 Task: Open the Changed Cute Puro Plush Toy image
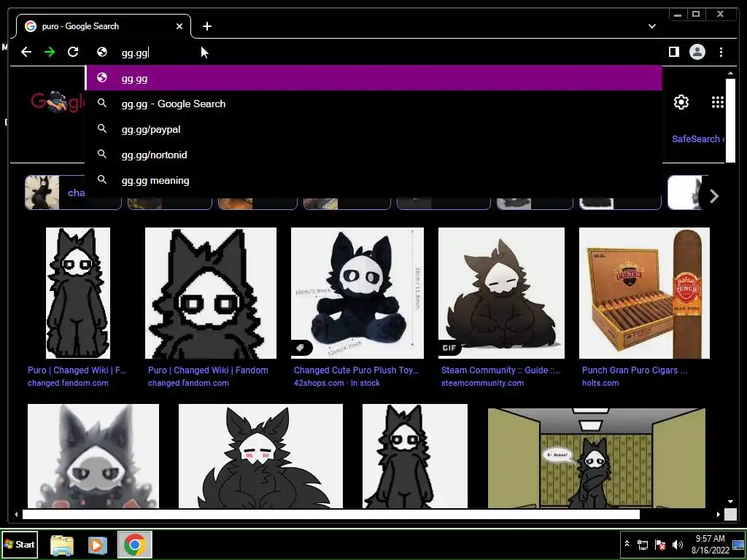pyautogui.click(x=357, y=293)
